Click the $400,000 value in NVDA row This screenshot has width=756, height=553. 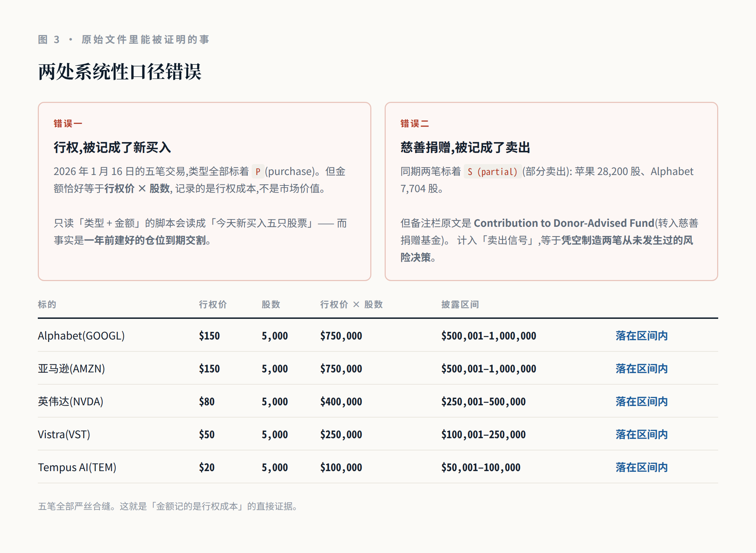click(x=341, y=401)
